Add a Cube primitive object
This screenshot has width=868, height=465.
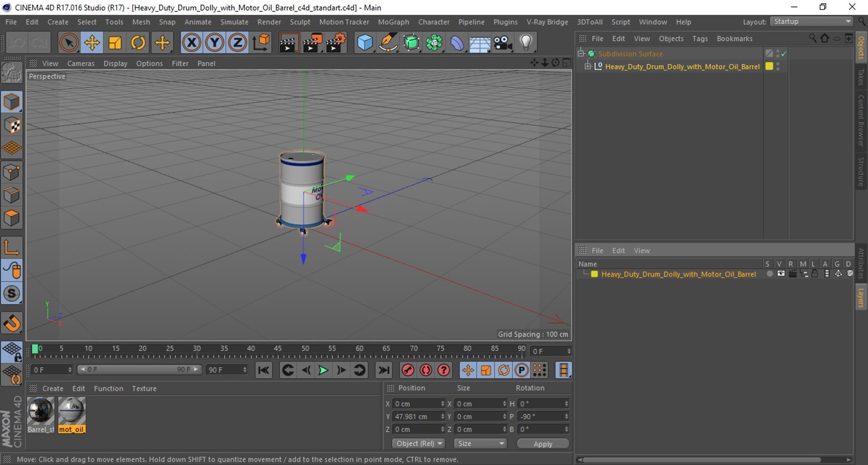(365, 43)
